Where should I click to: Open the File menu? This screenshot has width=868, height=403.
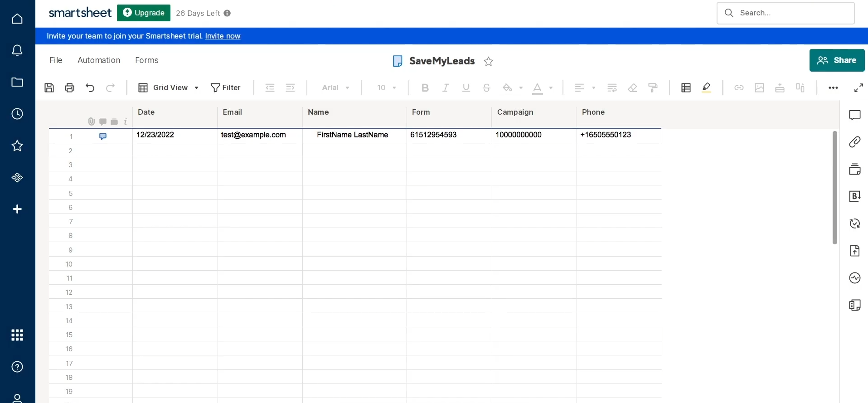coord(56,60)
